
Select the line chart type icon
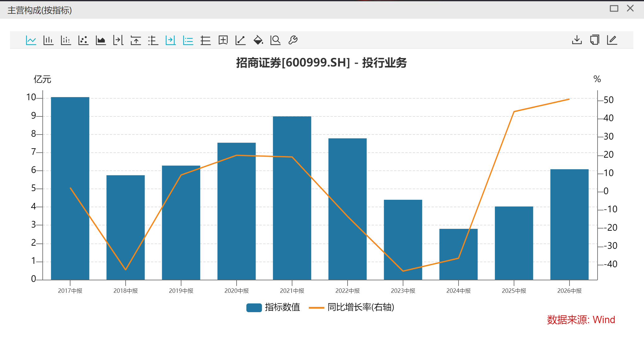coord(31,40)
